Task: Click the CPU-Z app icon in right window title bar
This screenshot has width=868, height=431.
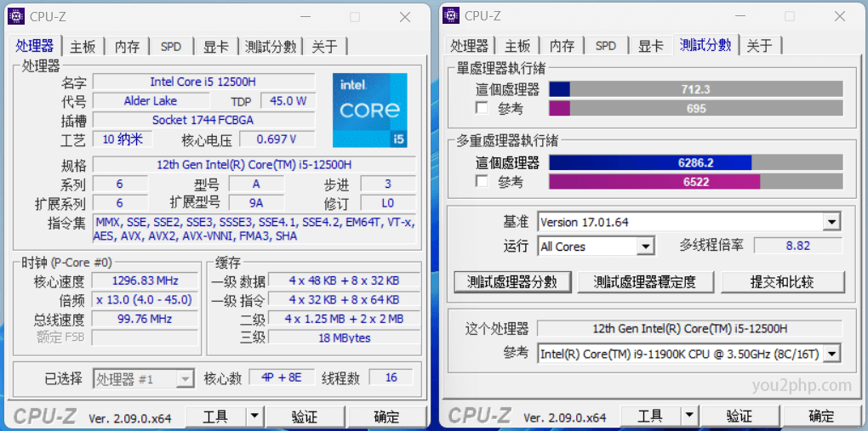Action: pyautogui.click(x=451, y=16)
